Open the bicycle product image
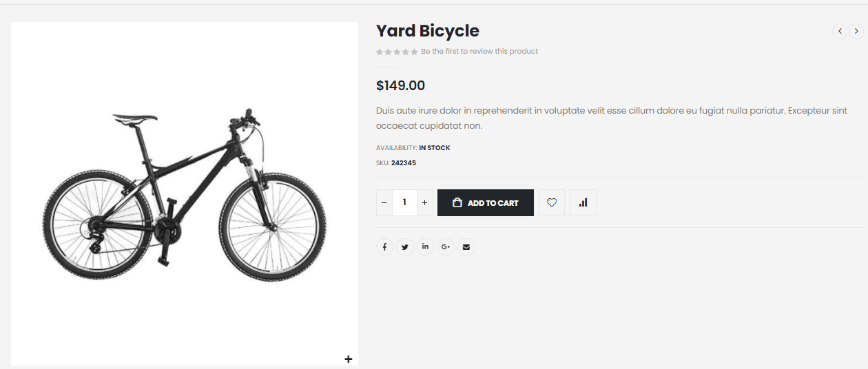This screenshot has width=868, height=369. tap(185, 193)
